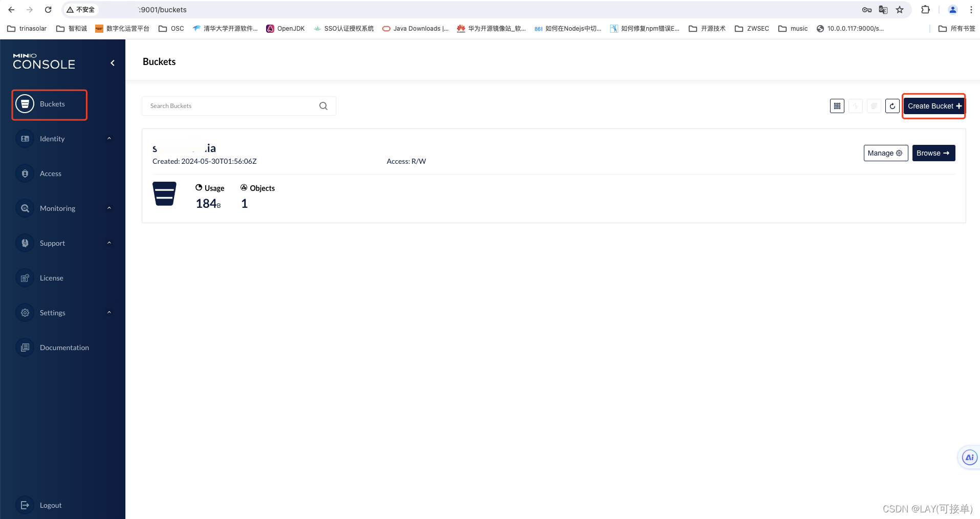980x519 pixels.
Task: Click the Documentation icon
Action: (x=25, y=347)
